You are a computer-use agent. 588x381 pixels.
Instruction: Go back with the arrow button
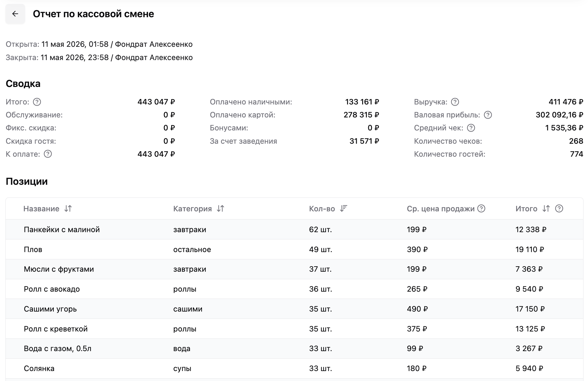15,14
